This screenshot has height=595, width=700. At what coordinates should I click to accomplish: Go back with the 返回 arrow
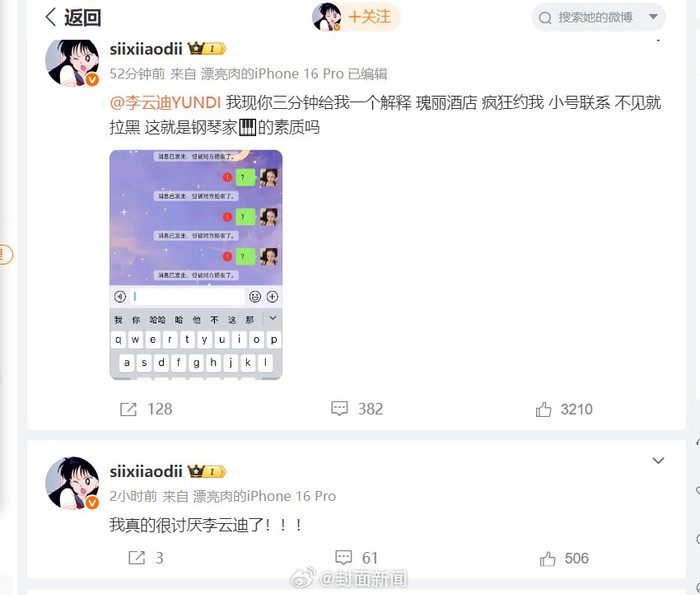[73, 17]
